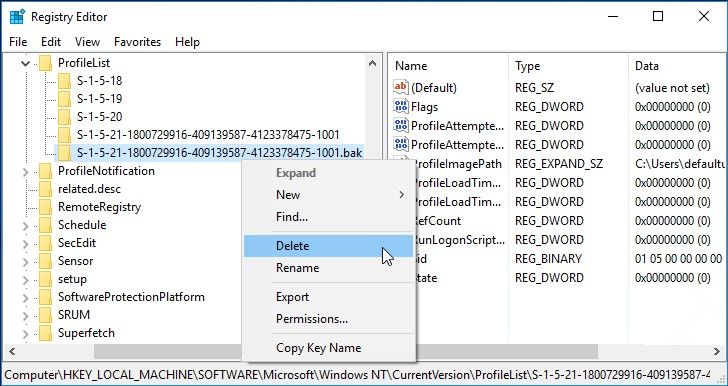Expand the Schedule key
The image size is (728, 386).
point(25,226)
